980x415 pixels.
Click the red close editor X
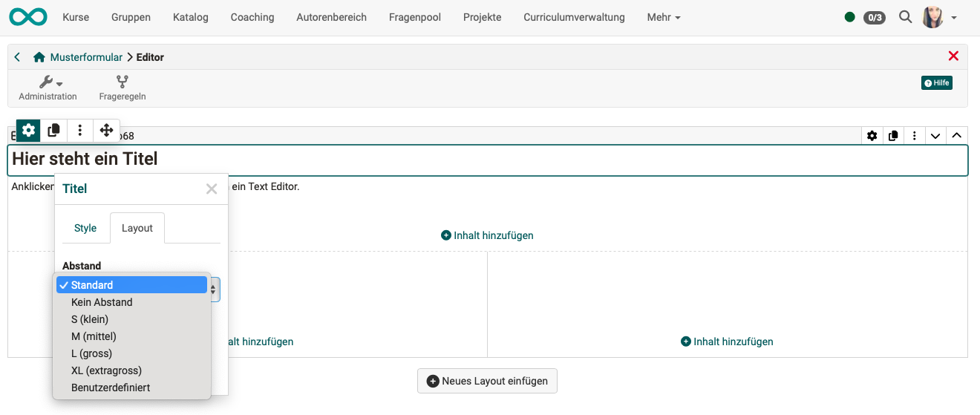coord(954,56)
